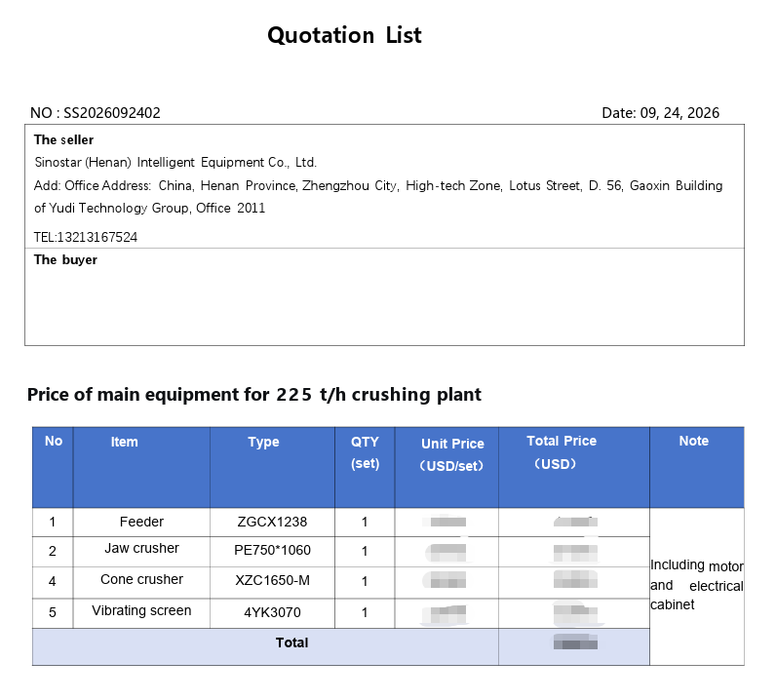
Task: Click the blurred total price for Feeder
Action: pos(575,522)
